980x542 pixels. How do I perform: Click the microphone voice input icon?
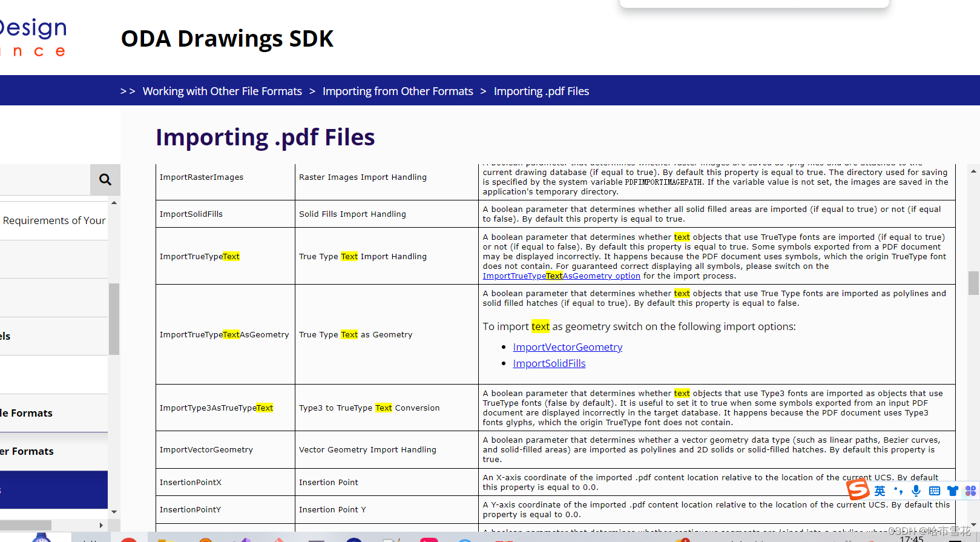point(916,491)
